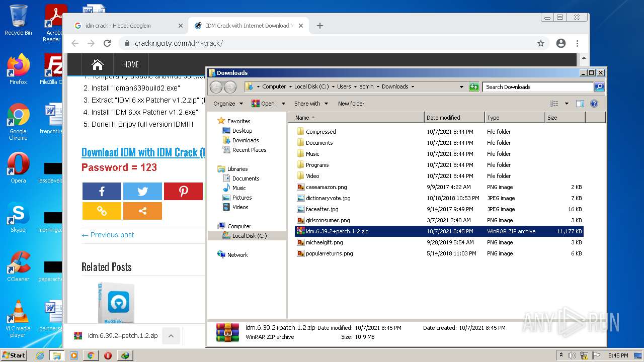Image resolution: width=644 pixels, height=362 pixels.
Task: Click yellow copy link share button
Action: (x=102, y=211)
